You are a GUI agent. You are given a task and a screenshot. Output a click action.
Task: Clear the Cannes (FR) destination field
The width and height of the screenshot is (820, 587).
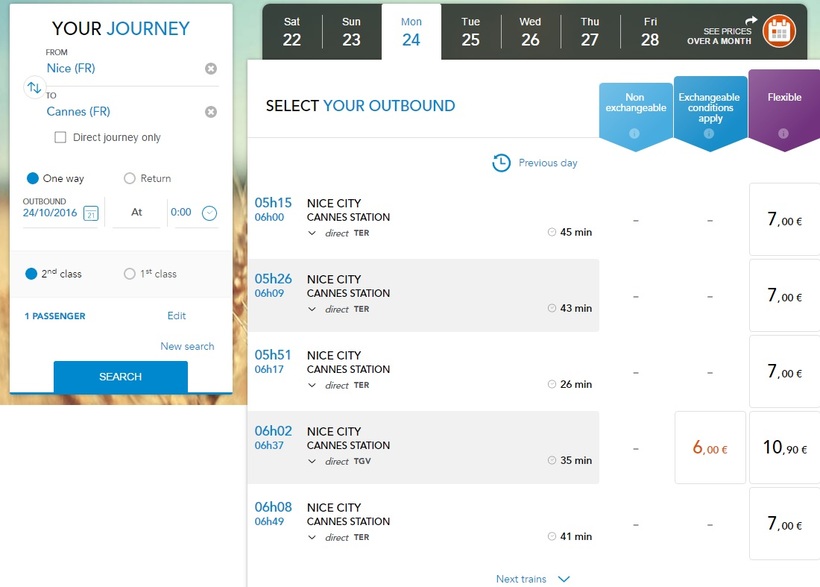tap(211, 112)
